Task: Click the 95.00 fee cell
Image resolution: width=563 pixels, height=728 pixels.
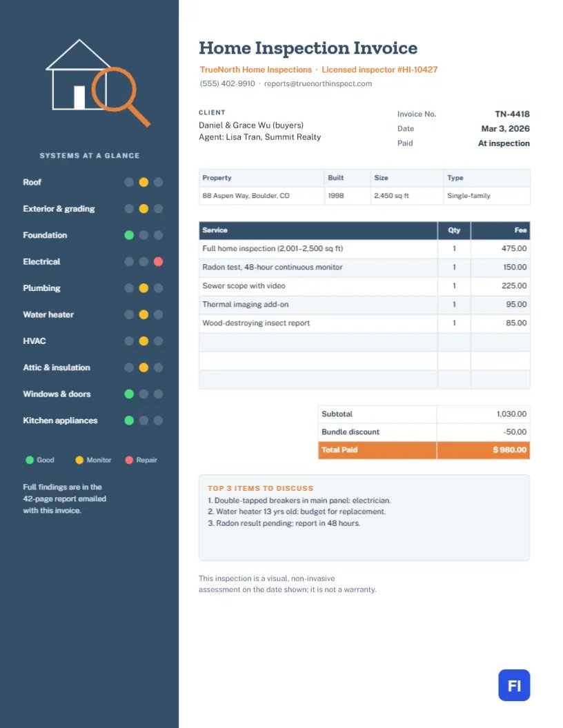Action: [500, 305]
